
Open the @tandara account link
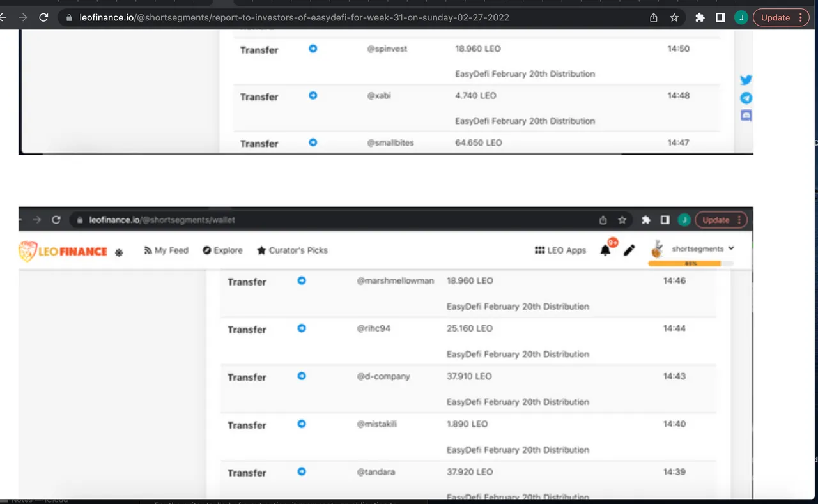pos(376,472)
